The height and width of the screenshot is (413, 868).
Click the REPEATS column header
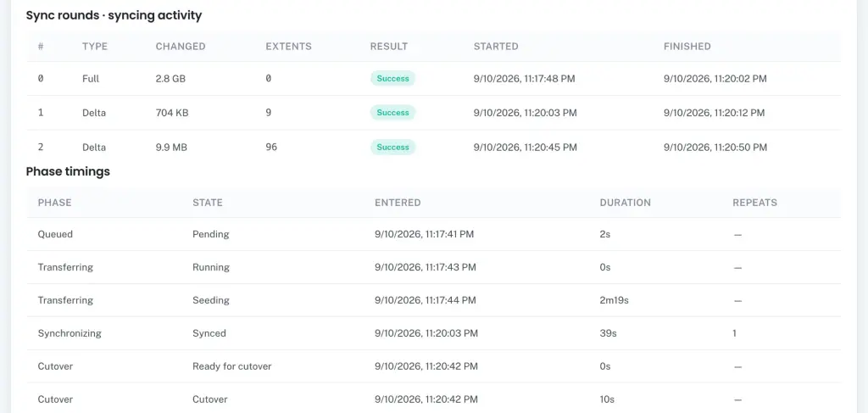point(754,203)
